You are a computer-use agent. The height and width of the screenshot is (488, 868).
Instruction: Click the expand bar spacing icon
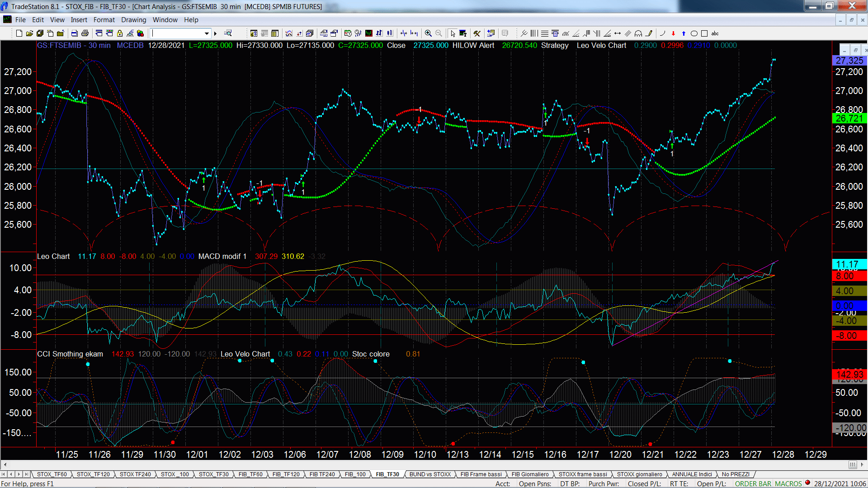414,33
